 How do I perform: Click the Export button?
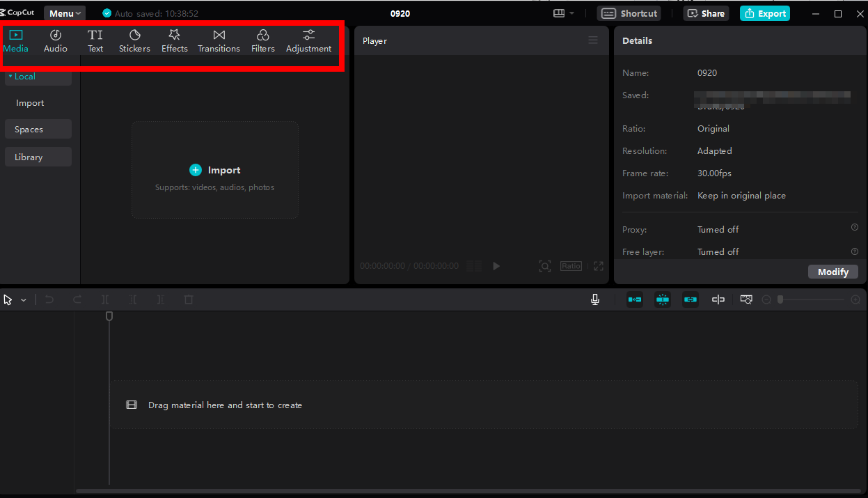tap(764, 13)
